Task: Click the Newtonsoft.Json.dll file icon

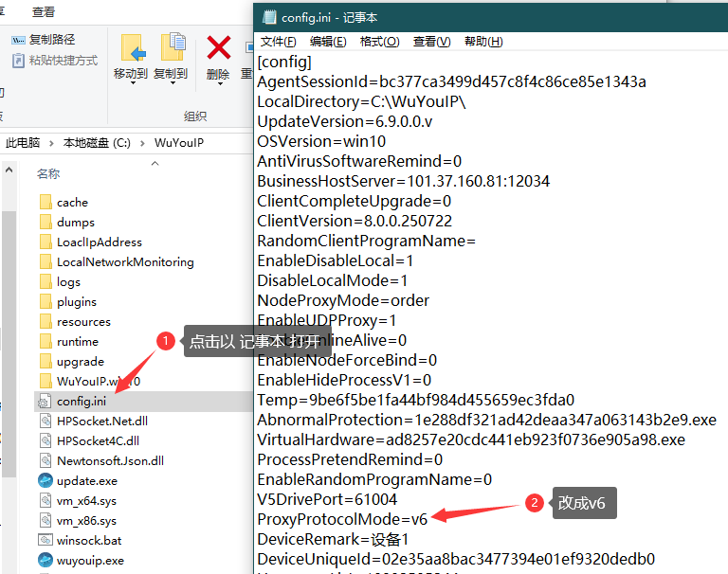Action: [45, 460]
